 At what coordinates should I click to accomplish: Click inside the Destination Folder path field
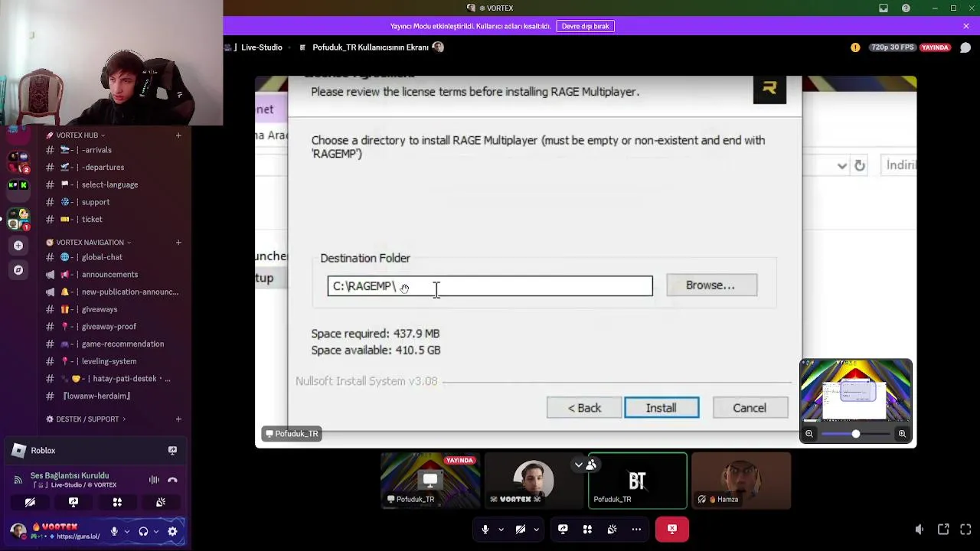[x=490, y=286]
